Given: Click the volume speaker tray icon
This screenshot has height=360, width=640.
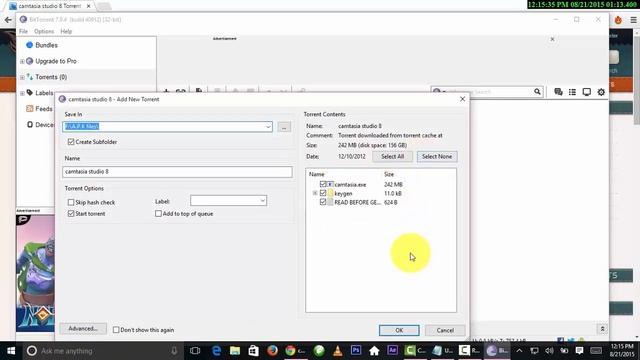Looking at the screenshot, I should click(549, 351).
